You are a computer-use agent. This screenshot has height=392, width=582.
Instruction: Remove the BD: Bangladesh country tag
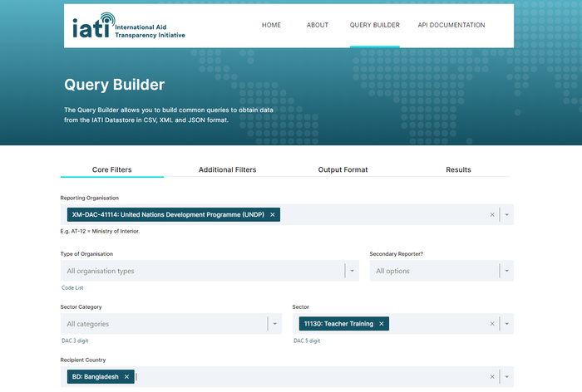coord(126,377)
